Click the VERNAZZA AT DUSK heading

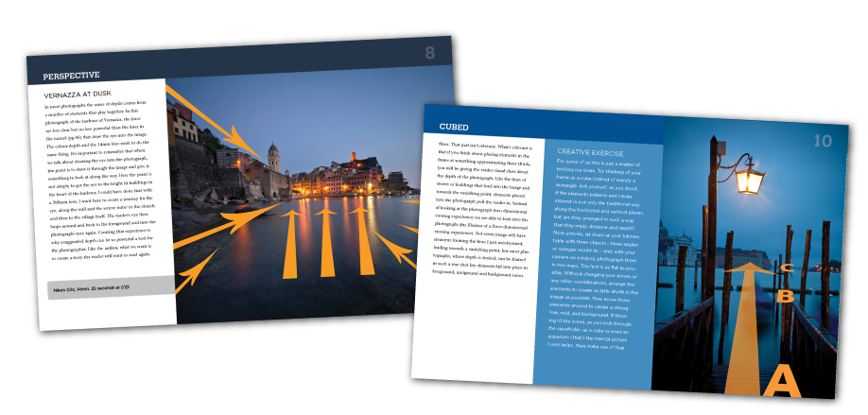[83, 95]
